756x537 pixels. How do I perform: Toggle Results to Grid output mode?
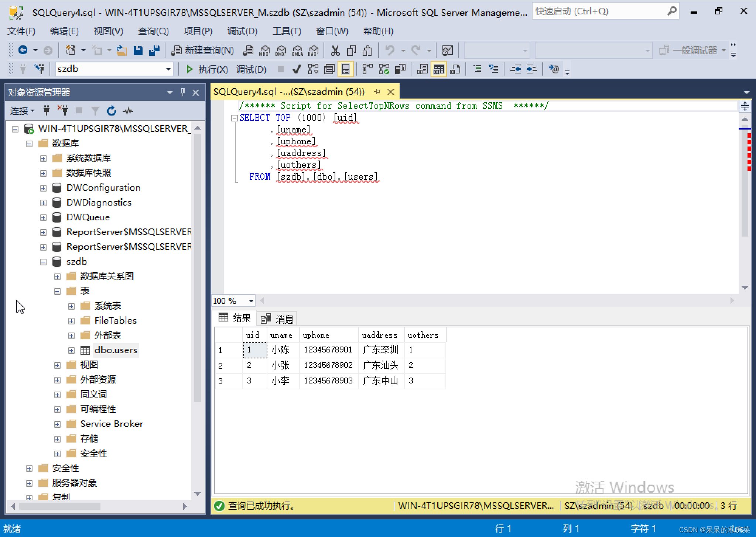click(x=438, y=69)
